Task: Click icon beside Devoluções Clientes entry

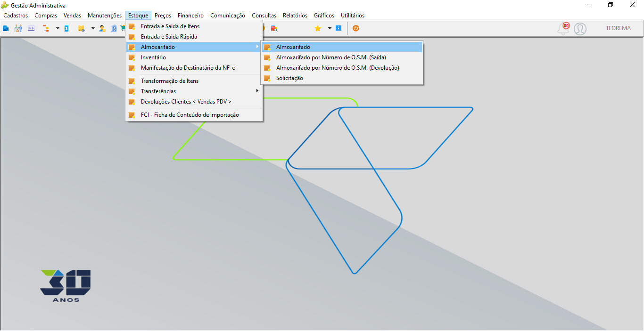Action: (x=132, y=102)
